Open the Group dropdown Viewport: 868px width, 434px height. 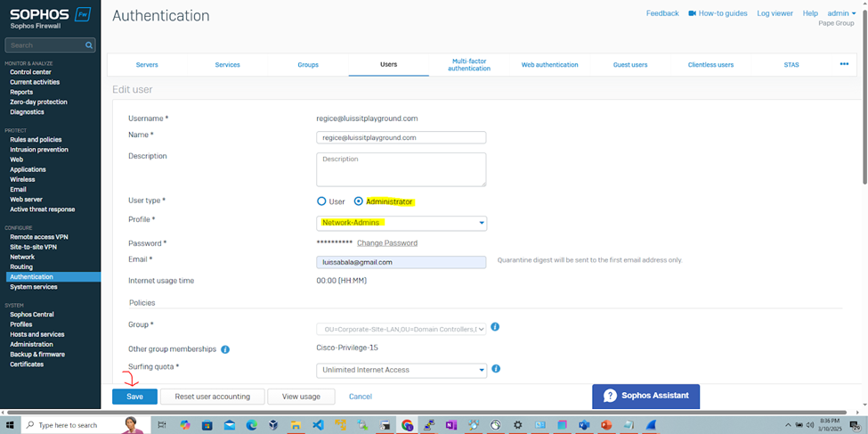[x=402, y=329]
